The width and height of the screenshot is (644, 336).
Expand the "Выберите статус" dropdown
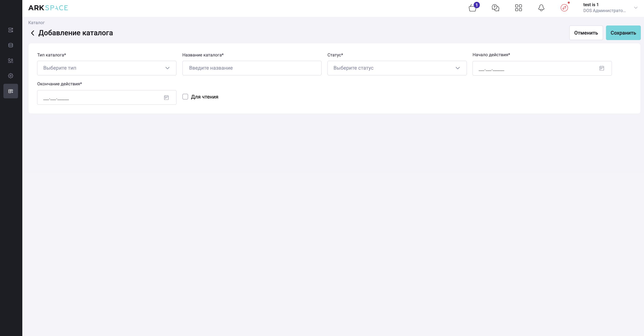(397, 68)
